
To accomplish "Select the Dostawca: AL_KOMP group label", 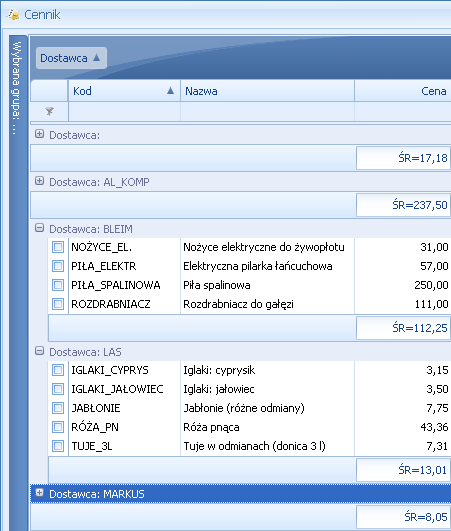I will [x=99, y=182].
